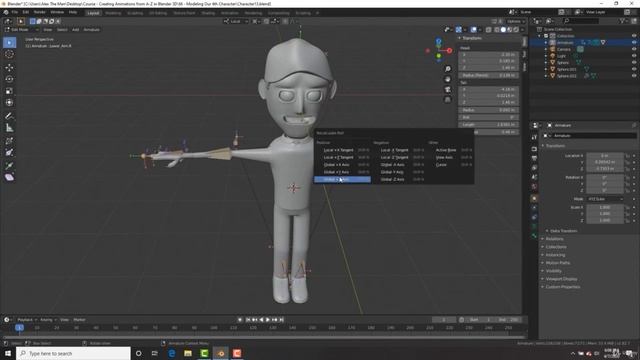Click Windows search box on taskbar
Viewport: 640px width, 360px height.
73,353
